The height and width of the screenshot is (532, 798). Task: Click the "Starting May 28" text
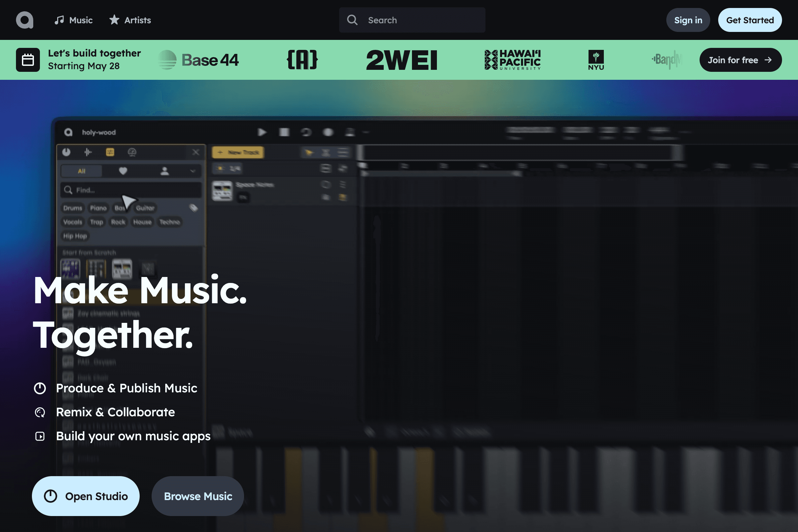point(84,66)
